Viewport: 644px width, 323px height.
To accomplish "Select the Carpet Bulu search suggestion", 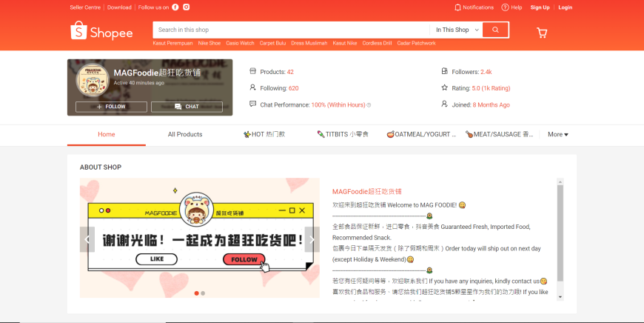I will click(272, 43).
